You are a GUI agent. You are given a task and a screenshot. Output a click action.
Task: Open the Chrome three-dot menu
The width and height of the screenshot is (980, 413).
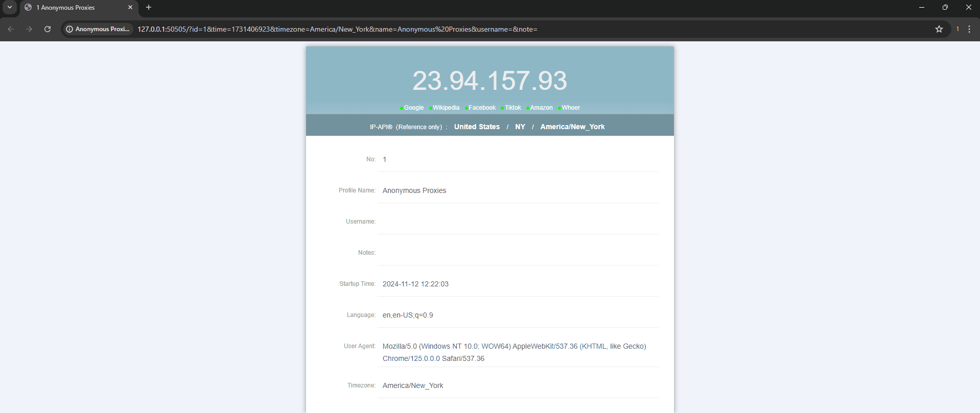click(969, 29)
